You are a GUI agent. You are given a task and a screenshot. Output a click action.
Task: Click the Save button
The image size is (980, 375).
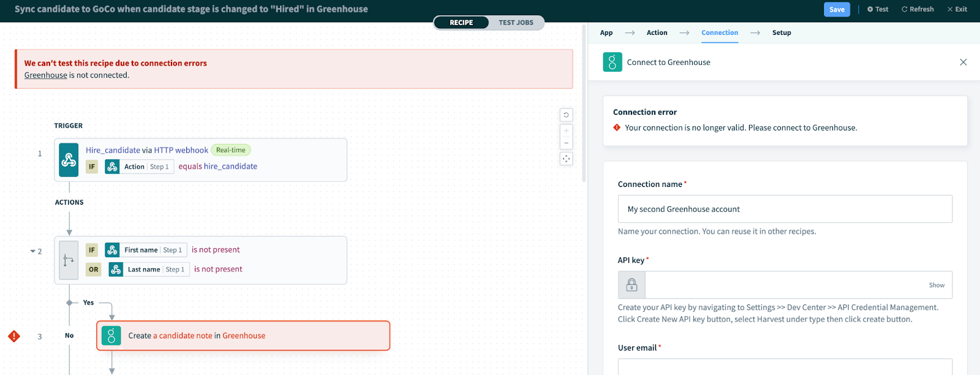[x=837, y=9]
